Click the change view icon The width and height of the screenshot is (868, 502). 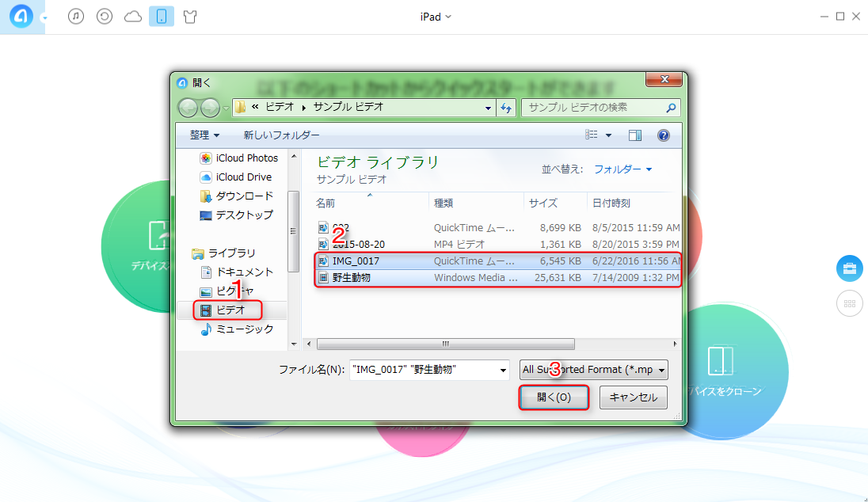tap(592, 135)
